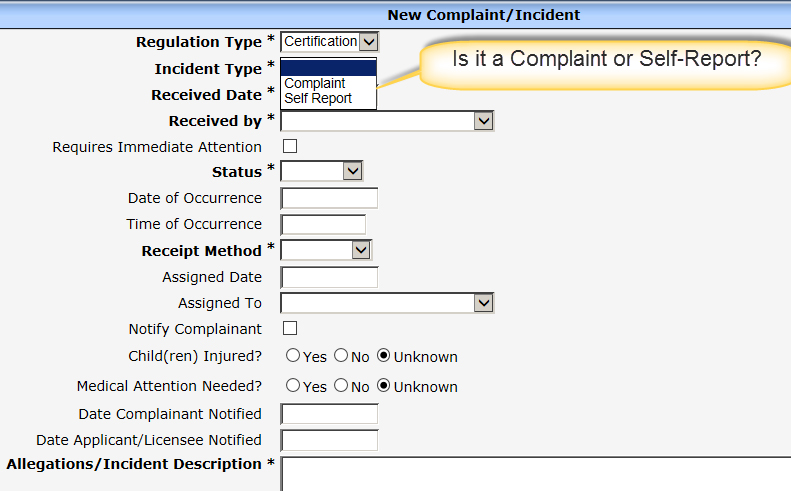Expand the Received by dropdown
This screenshot has height=491, width=791.
point(484,121)
